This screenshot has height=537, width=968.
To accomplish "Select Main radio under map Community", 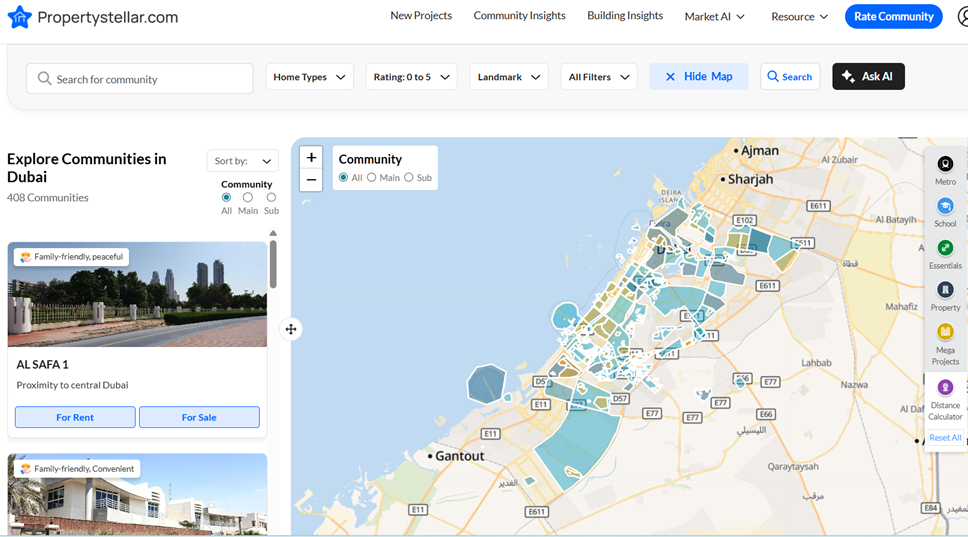I will coord(372,178).
